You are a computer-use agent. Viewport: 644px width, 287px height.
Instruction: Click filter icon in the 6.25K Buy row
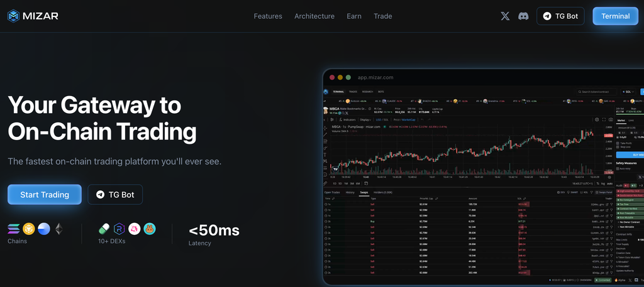coord(611,222)
